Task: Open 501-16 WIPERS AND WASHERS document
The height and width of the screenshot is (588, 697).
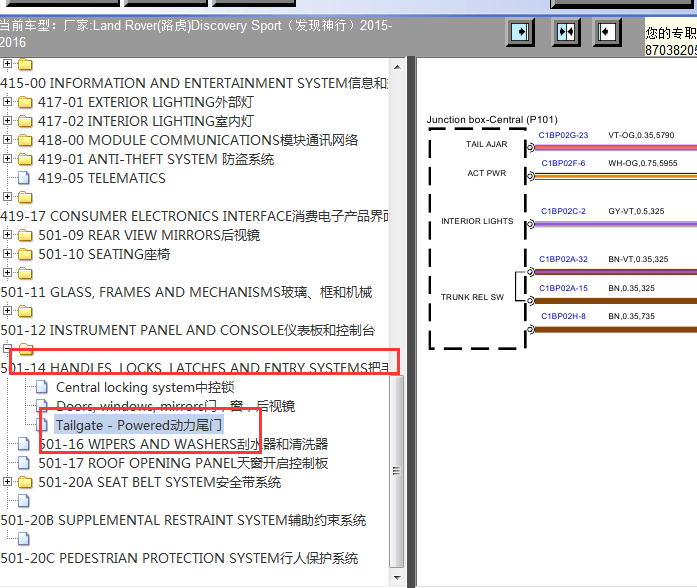Action: (x=183, y=444)
